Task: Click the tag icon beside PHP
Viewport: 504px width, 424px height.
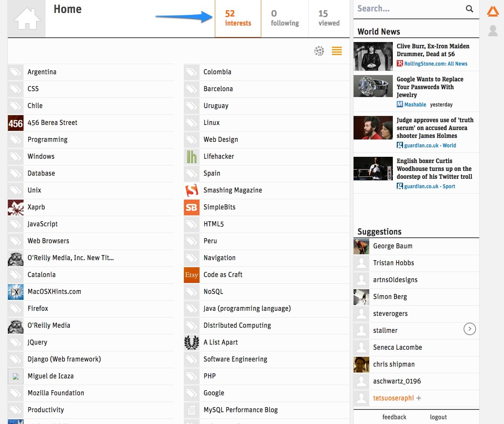Action: pyautogui.click(x=192, y=376)
